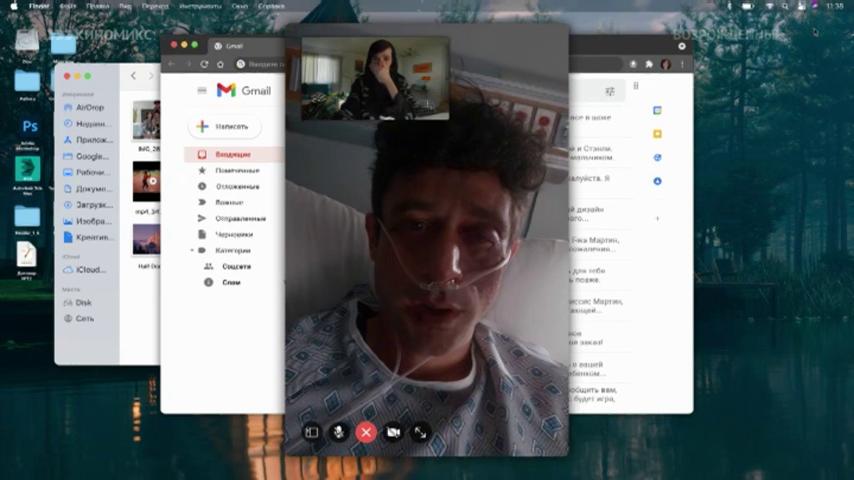Click the Написать compose button
Image resolution: width=854 pixels, height=480 pixels.
[224, 126]
